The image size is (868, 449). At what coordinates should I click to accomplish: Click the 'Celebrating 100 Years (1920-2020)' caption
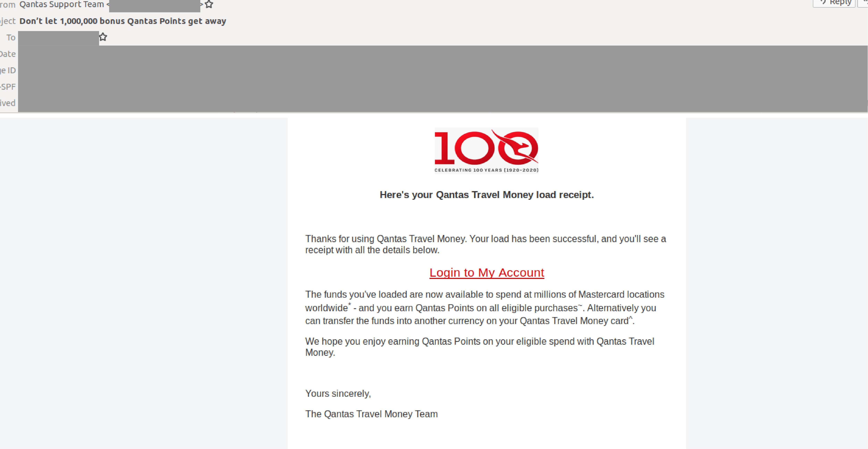point(487,170)
